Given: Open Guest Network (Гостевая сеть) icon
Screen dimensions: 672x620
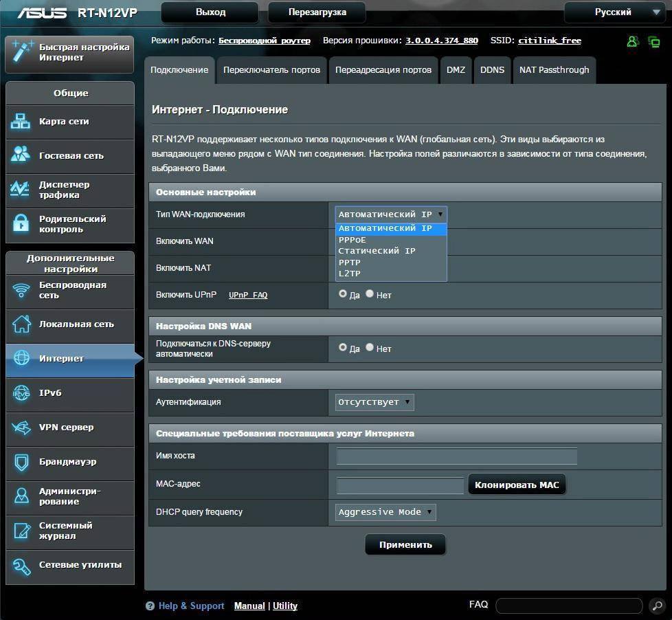Looking at the screenshot, I should tap(21, 155).
